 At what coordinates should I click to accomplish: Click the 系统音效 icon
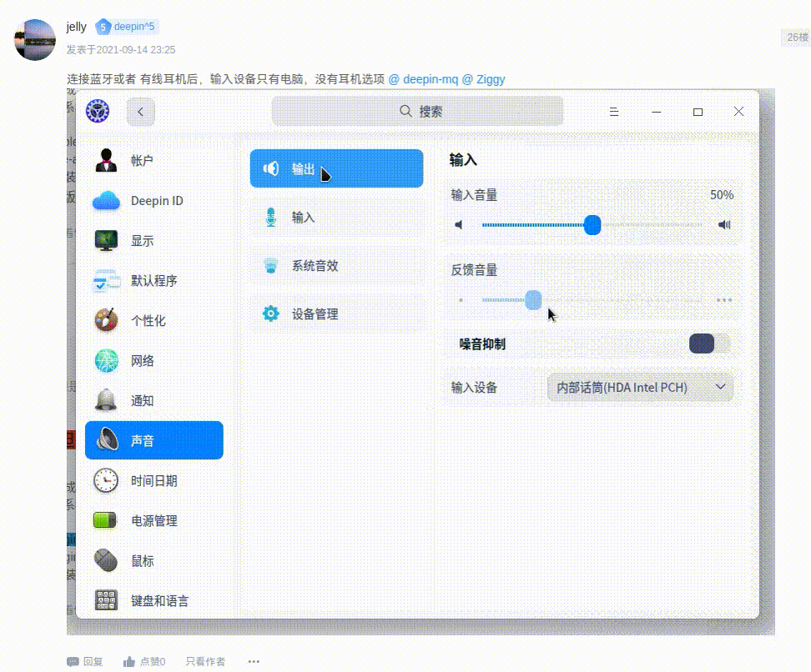coord(270,266)
